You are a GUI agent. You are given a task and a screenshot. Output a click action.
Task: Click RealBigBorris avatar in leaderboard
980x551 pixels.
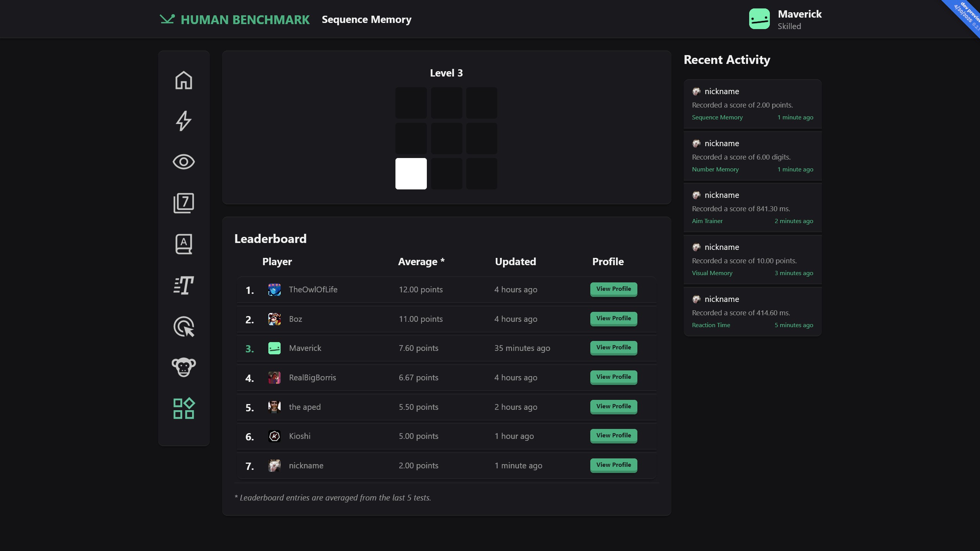pyautogui.click(x=274, y=378)
